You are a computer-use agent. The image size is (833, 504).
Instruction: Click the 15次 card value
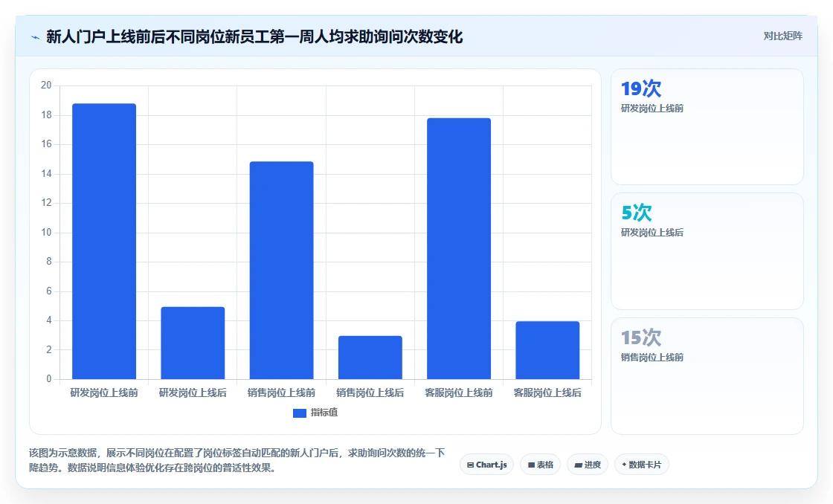tap(641, 337)
